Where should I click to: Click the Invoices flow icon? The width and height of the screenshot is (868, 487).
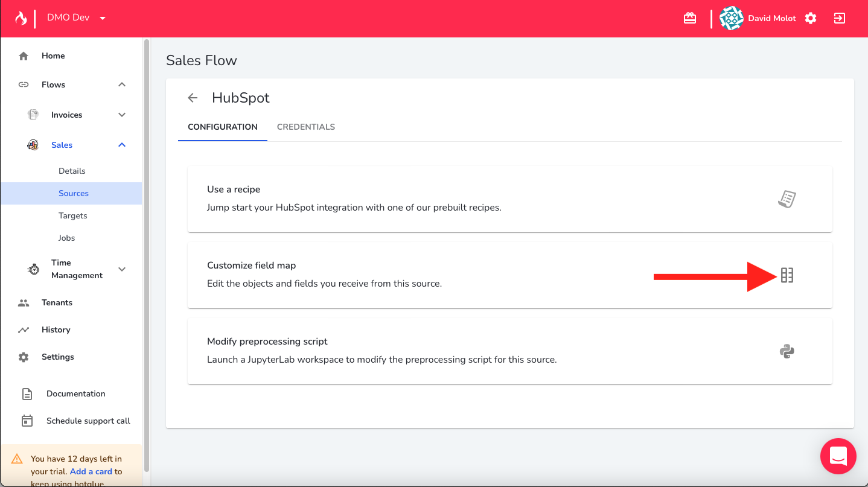click(33, 115)
